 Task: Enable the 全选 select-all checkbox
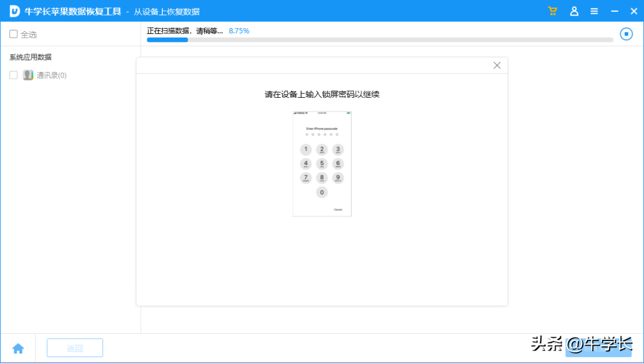point(13,34)
